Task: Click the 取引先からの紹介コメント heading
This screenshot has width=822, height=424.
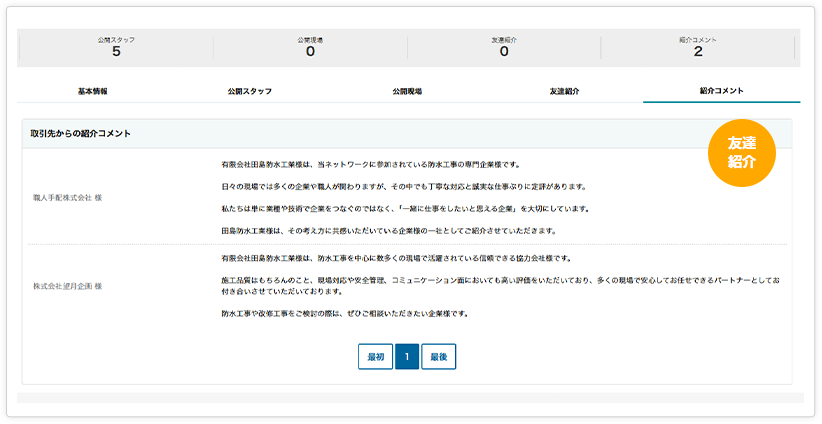Action: pyautogui.click(x=81, y=134)
